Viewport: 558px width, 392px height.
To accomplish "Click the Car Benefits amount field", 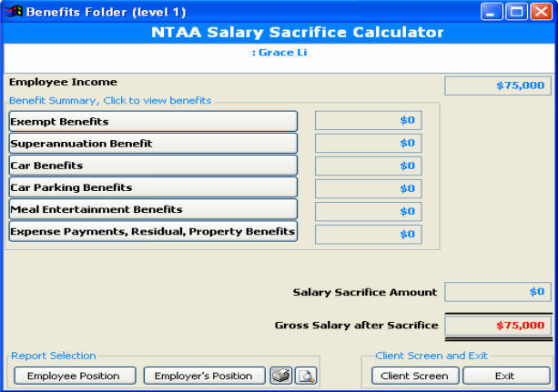I will [368, 166].
